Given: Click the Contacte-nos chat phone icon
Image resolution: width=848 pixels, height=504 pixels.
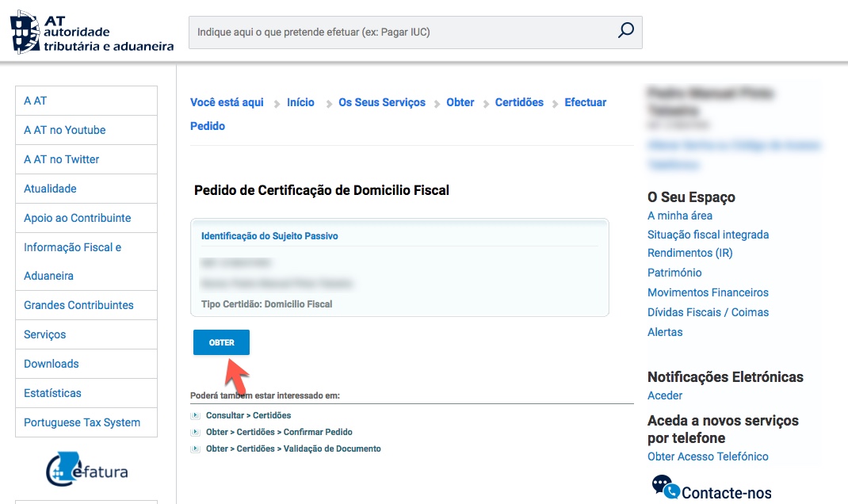Looking at the screenshot, I should (666, 487).
